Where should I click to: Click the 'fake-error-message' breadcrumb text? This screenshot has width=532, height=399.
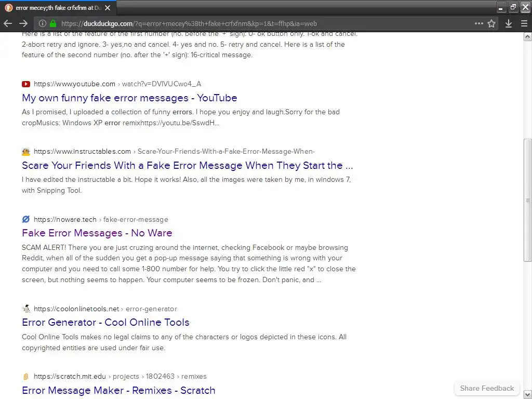tap(136, 220)
